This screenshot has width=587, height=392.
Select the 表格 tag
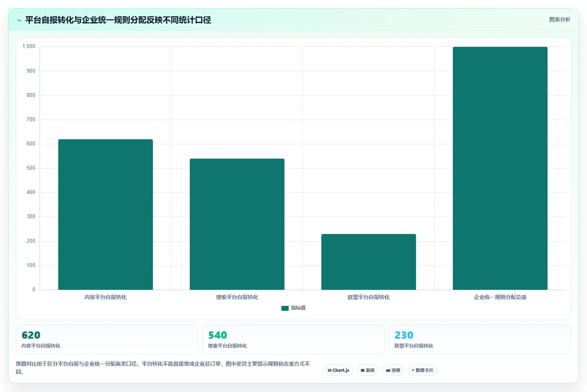pyautogui.click(x=368, y=370)
